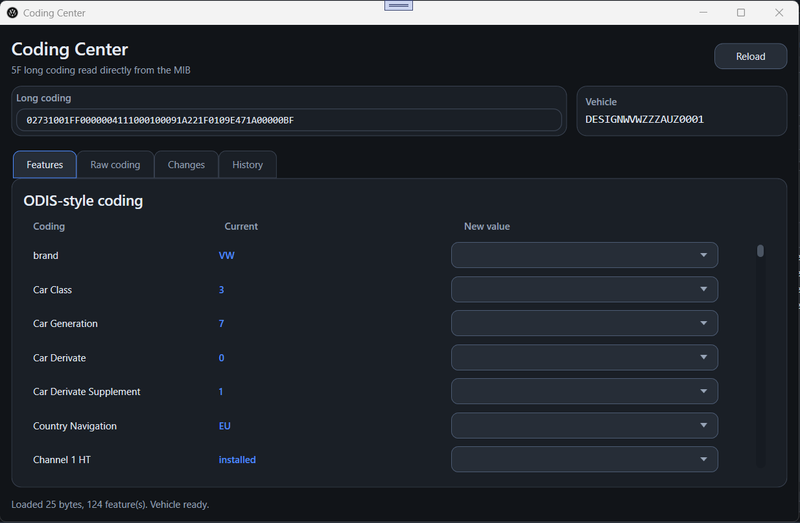Expand the Channel 1 HT new value dropdown
Image resolution: width=800 pixels, height=523 pixels.
click(584, 459)
